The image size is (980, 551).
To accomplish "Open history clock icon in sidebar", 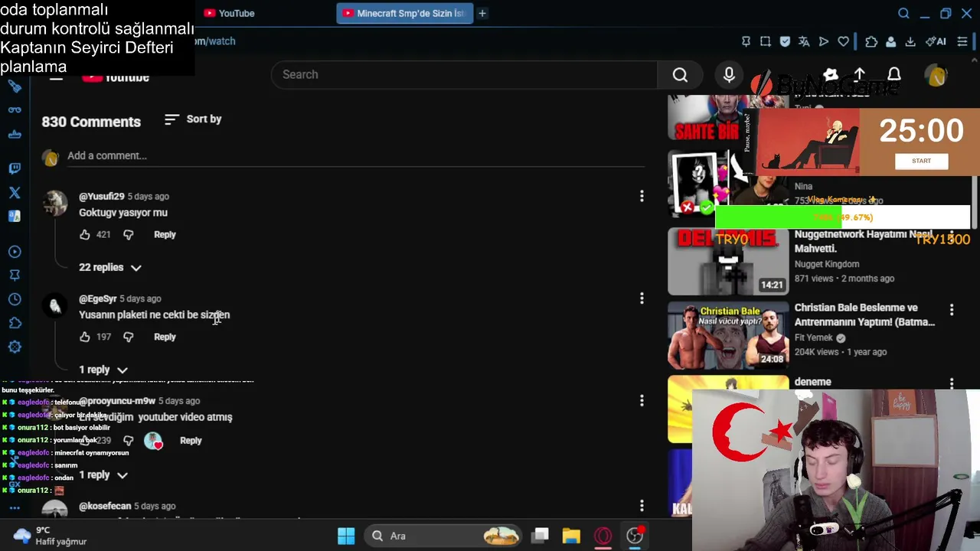I will pyautogui.click(x=15, y=299).
